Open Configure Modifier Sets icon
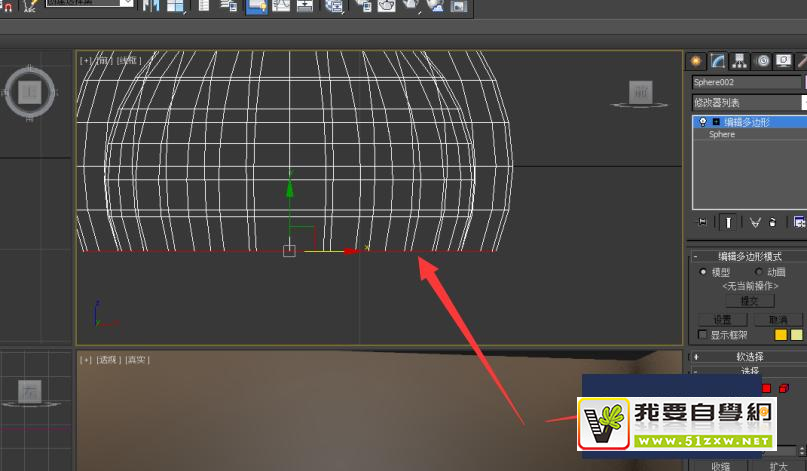Image resolution: width=807 pixels, height=471 pixels. pyautogui.click(x=799, y=222)
